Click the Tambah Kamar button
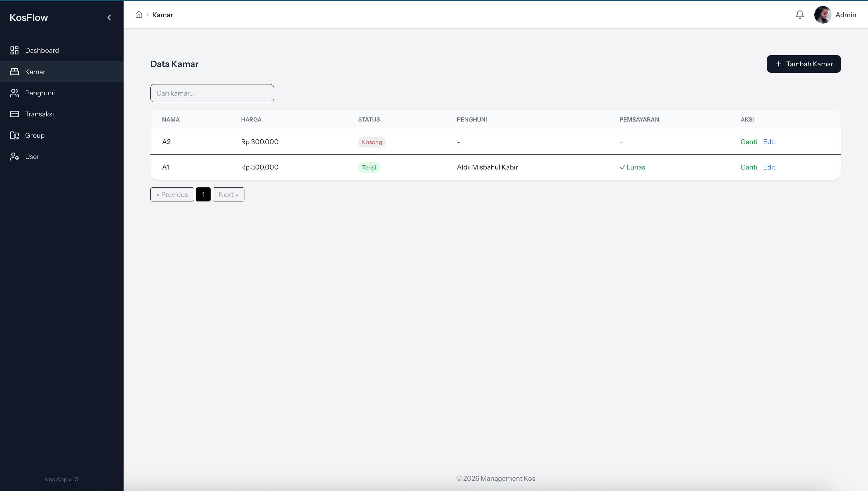The image size is (868, 491). pos(804,64)
